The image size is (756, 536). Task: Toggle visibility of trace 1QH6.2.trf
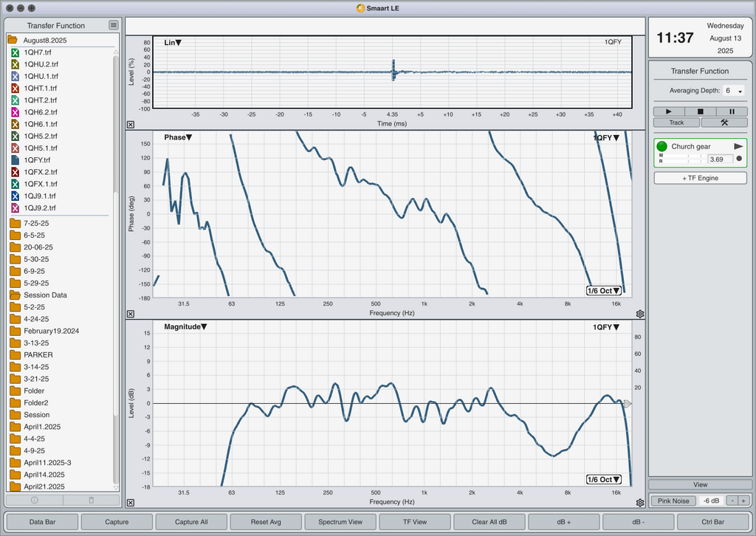[x=15, y=112]
